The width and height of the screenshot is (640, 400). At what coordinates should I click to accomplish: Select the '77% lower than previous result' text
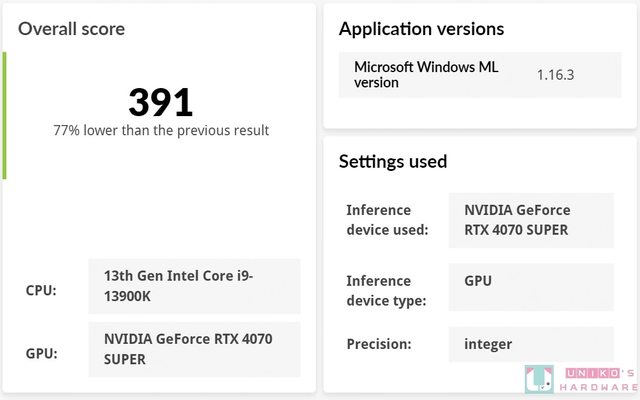tap(160, 130)
